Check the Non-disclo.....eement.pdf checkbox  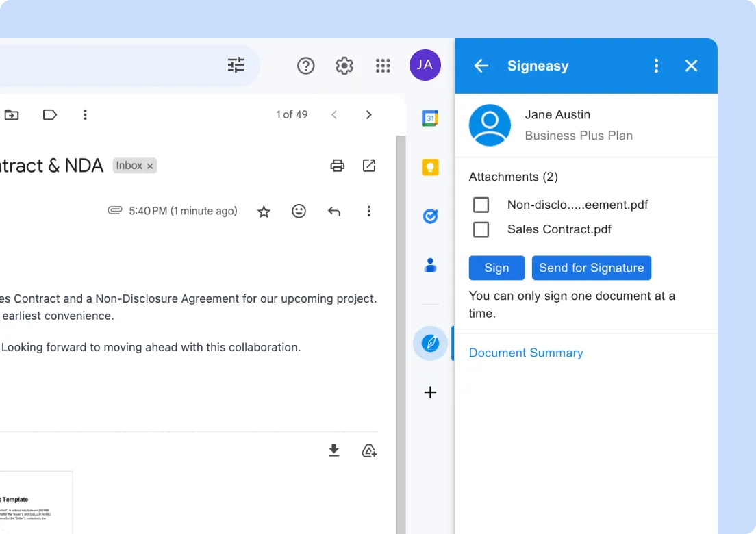coord(481,205)
